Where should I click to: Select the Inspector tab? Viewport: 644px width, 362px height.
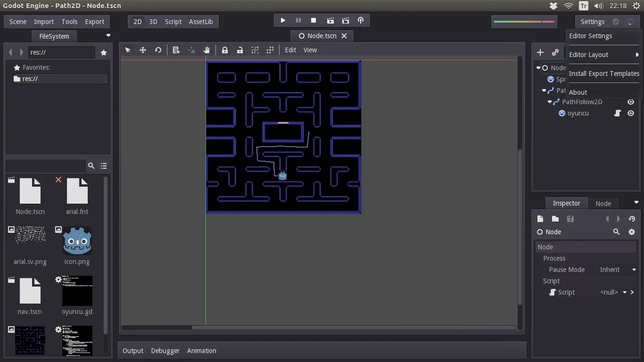[566, 203]
